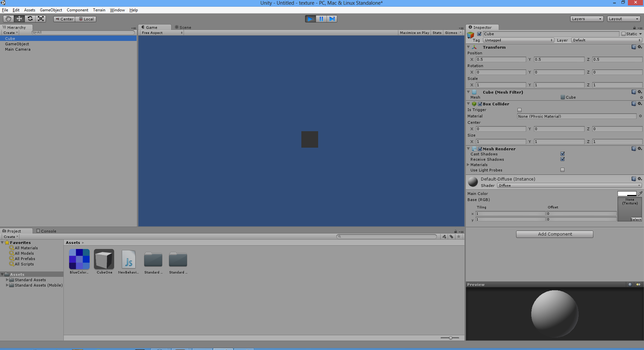Click the Play button
This screenshot has width=644, height=350.
point(310,19)
